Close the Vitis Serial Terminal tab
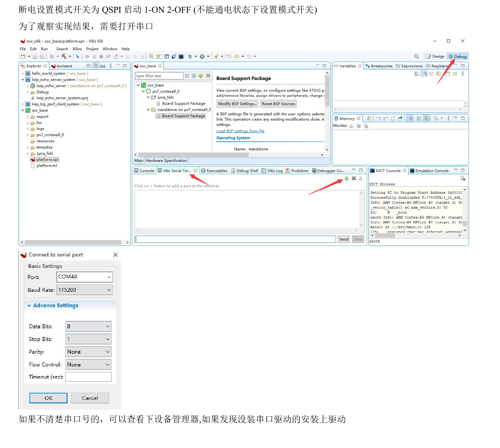This screenshot has width=500, height=448. pyautogui.click(x=196, y=171)
